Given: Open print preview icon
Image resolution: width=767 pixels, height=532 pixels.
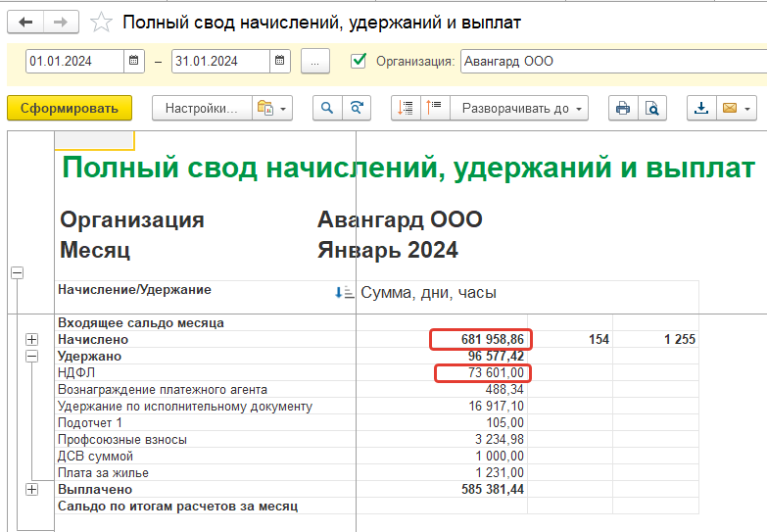Looking at the screenshot, I should 652,108.
